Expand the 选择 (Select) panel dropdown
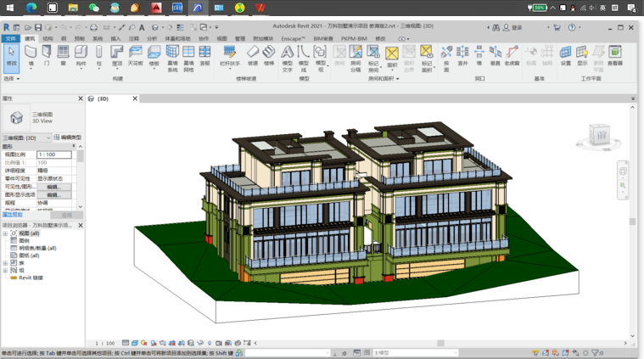 click(11, 78)
